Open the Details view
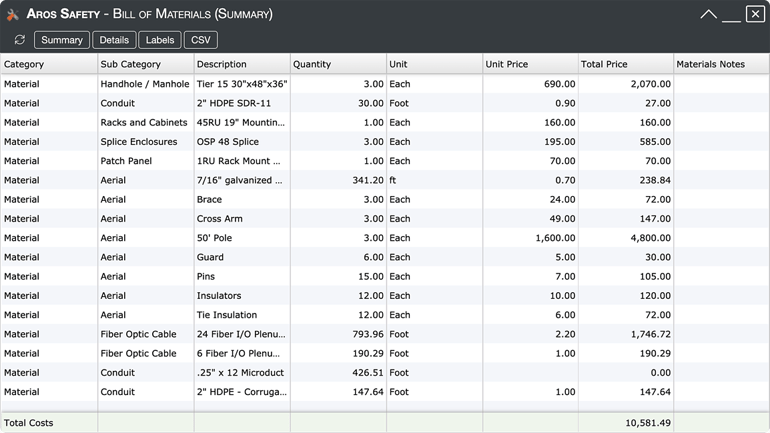 (x=114, y=40)
